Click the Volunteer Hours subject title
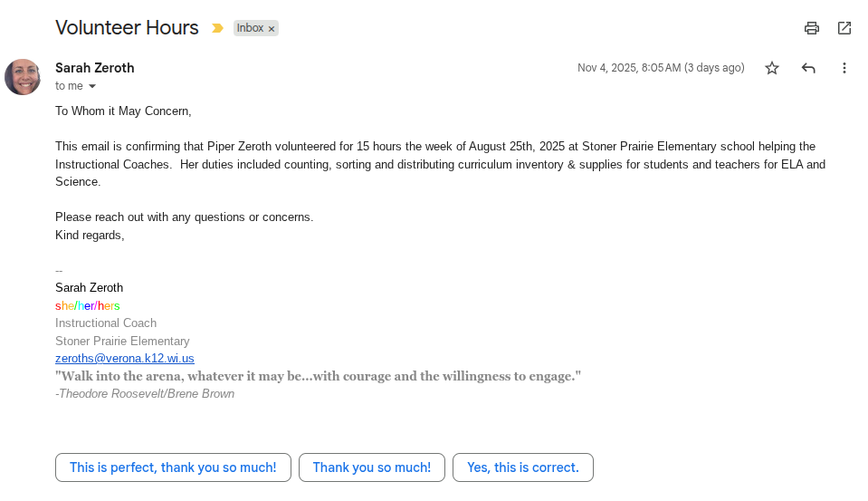The width and height of the screenshot is (868, 501). pyautogui.click(x=127, y=27)
